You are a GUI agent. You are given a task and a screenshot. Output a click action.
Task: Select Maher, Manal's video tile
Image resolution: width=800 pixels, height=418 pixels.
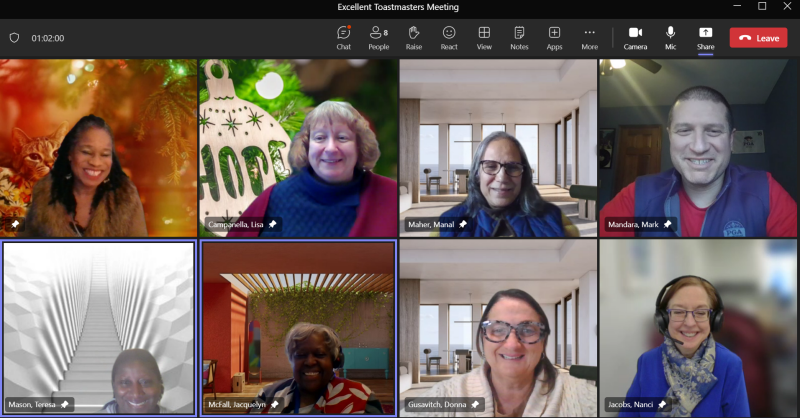[498, 148]
